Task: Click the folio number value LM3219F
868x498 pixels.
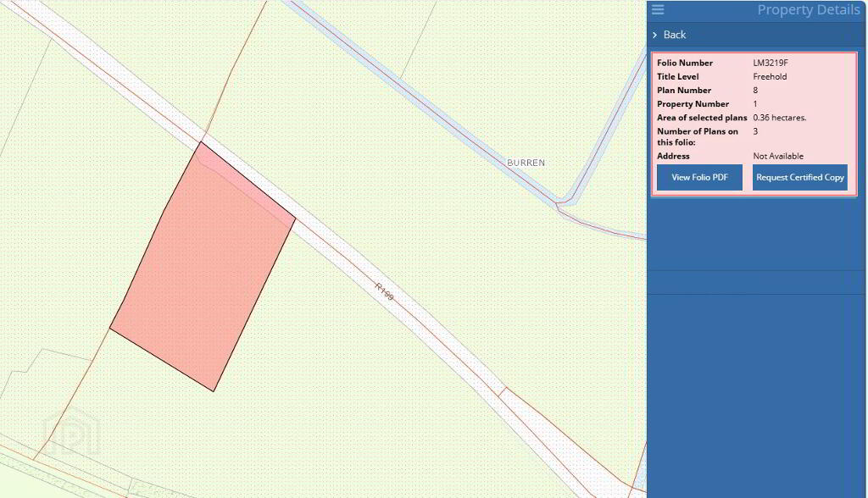Action: click(770, 64)
